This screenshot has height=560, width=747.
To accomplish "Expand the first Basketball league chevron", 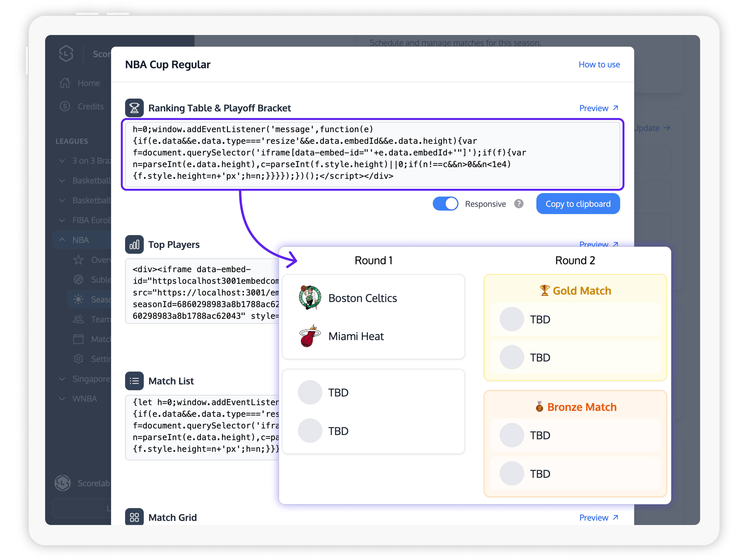I will tap(62, 181).
